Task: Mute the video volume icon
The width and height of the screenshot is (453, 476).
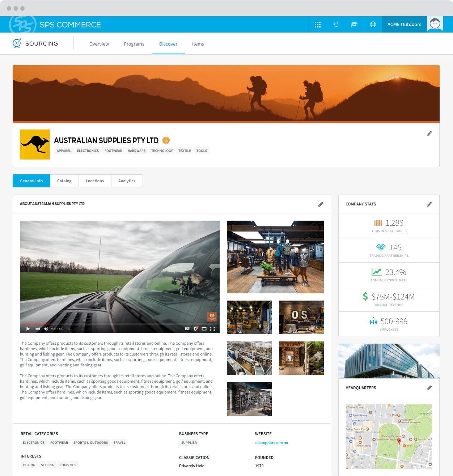Action: click(46, 329)
